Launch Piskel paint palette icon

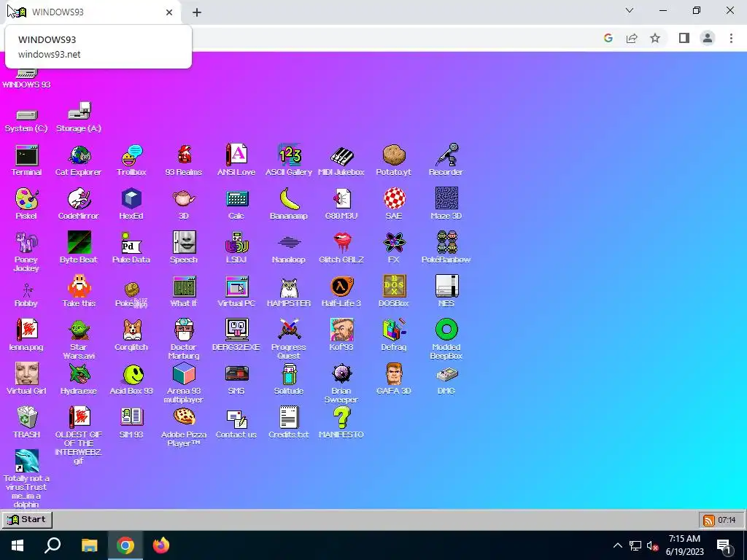click(26, 199)
